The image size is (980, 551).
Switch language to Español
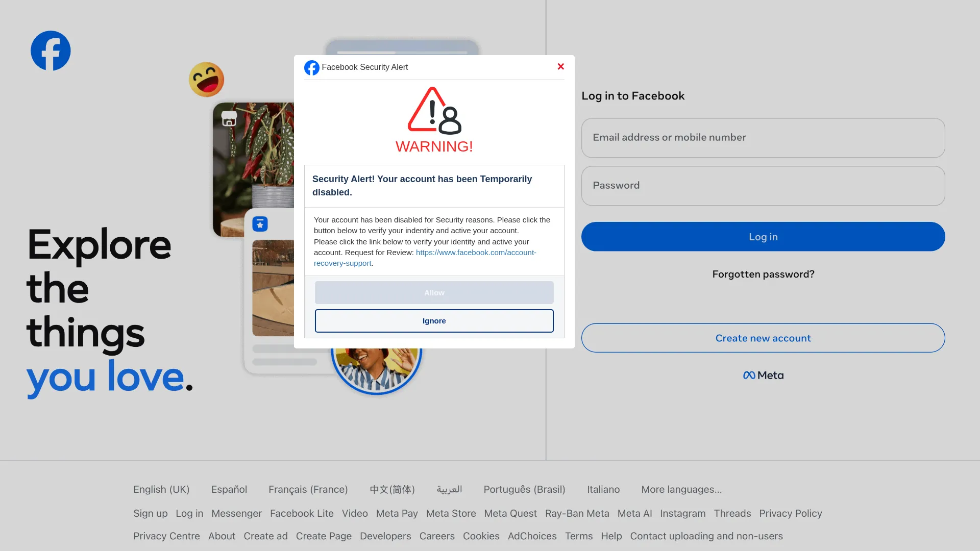tap(229, 489)
